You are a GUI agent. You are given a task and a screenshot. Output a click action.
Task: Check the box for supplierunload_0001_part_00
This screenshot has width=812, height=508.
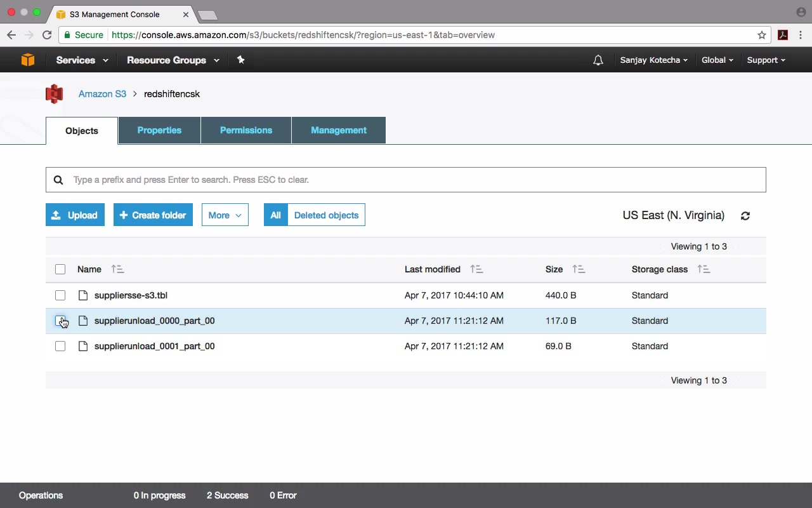[60, 346]
